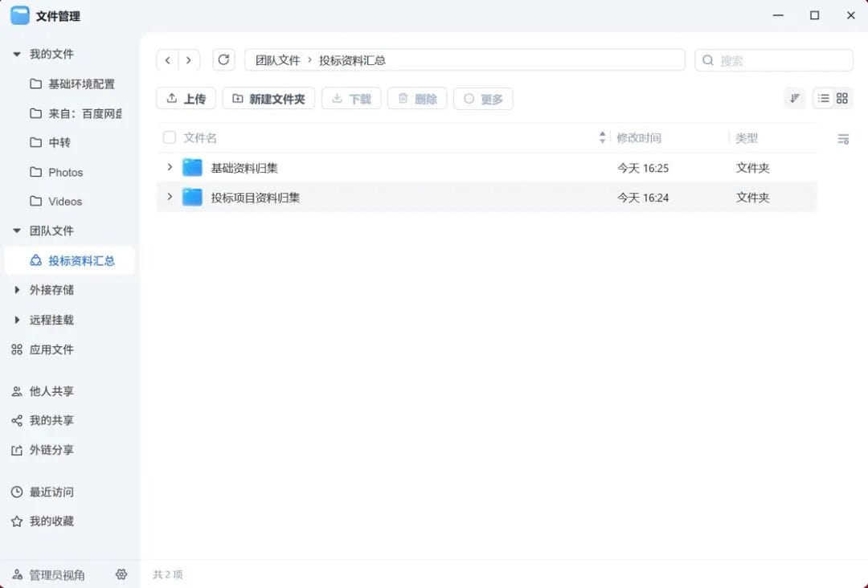868x588 pixels.
Task: Click the refresh icon beside the path bar
Action: click(x=223, y=60)
